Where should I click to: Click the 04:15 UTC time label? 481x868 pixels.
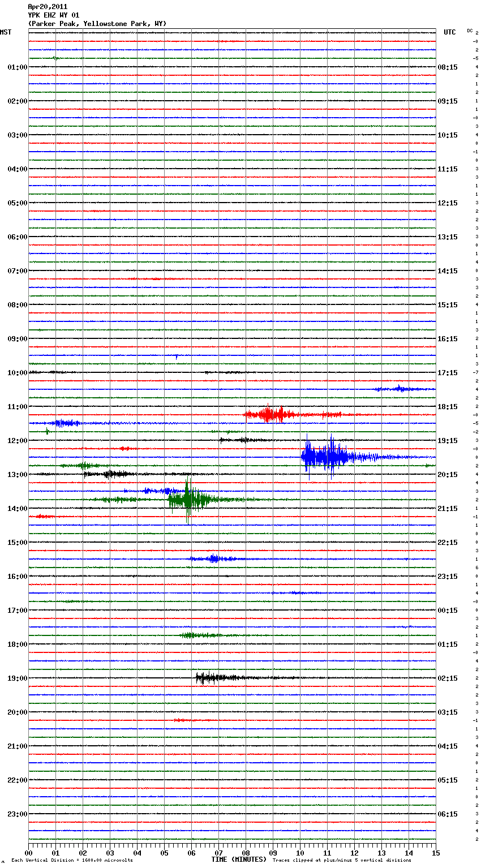click(x=448, y=746)
